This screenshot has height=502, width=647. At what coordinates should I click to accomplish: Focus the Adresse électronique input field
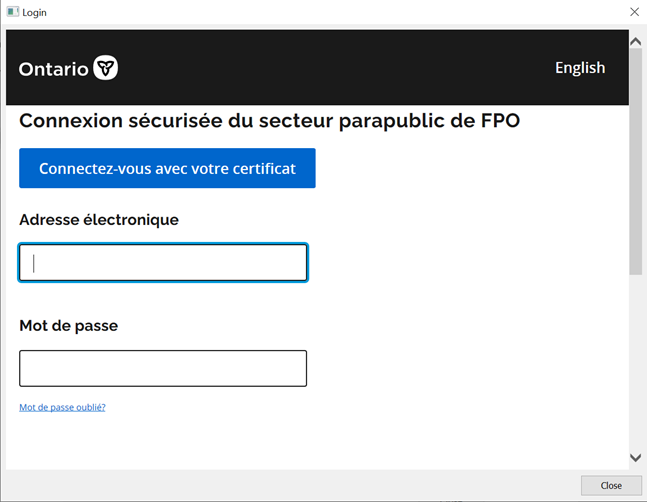click(x=163, y=263)
